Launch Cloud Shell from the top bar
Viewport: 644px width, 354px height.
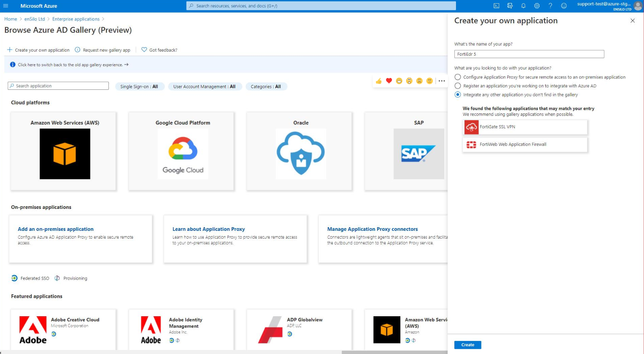pos(496,6)
